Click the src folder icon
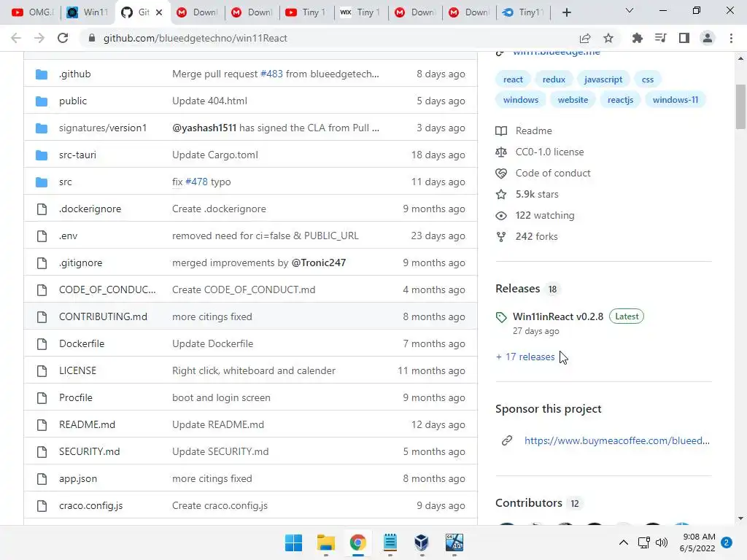 pyautogui.click(x=42, y=182)
